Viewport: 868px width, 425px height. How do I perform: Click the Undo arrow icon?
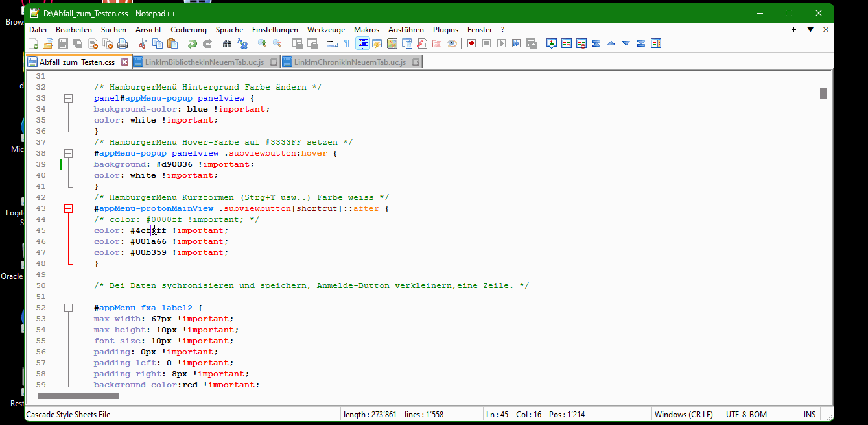(x=192, y=43)
